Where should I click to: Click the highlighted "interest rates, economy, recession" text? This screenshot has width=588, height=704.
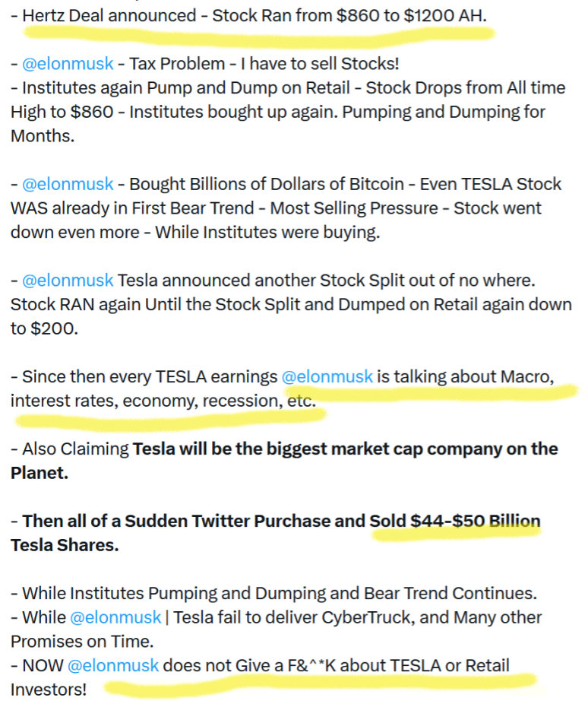144,401
